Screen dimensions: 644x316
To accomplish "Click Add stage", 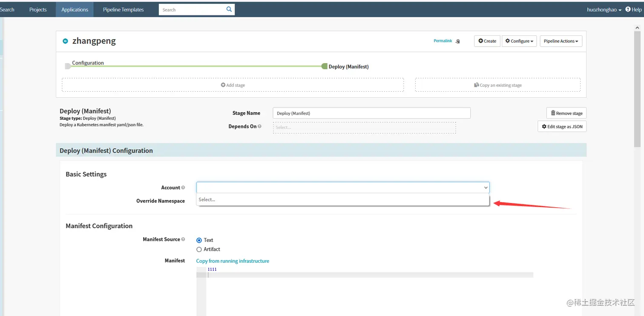I will [x=233, y=85].
